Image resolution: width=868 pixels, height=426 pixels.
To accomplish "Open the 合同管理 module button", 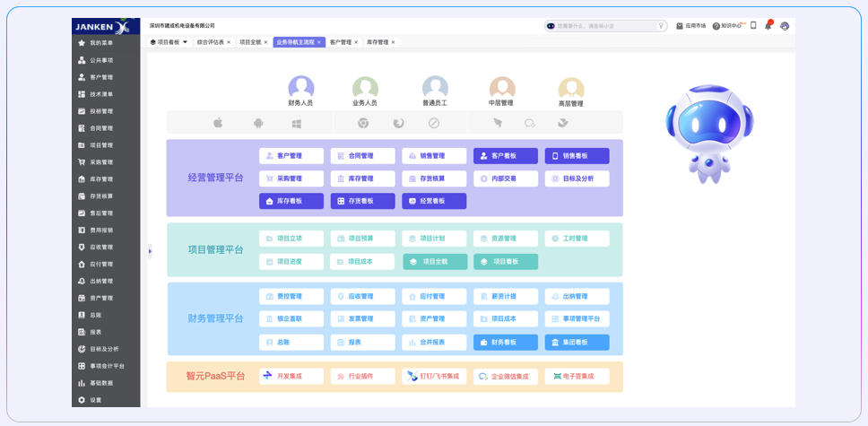I will (362, 156).
